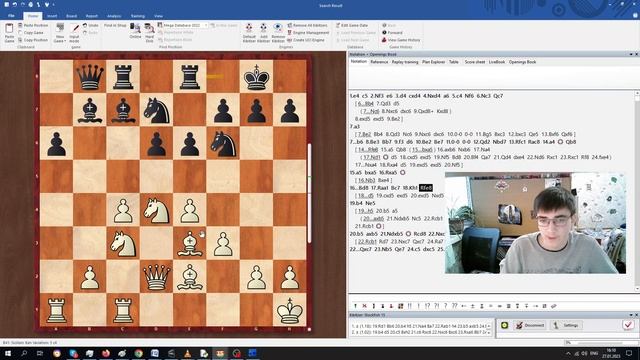Open Engine Management
This screenshot has height=360, width=640.
coord(308,33)
